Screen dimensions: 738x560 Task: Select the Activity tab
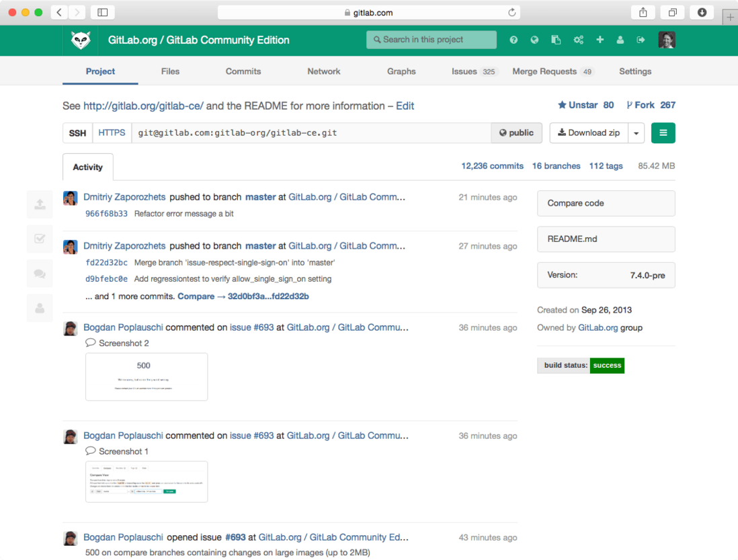(x=88, y=167)
